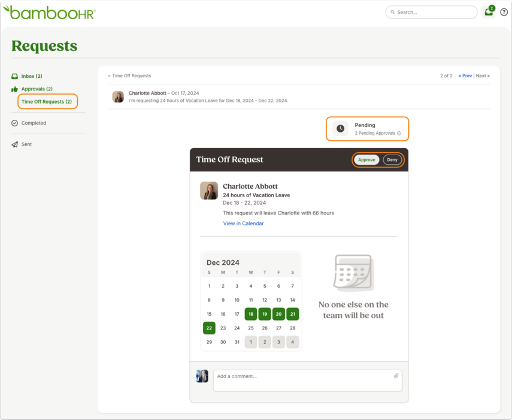512x420 pixels.
Task: Click the empty calendar illustration
Action: [x=354, y=273]
